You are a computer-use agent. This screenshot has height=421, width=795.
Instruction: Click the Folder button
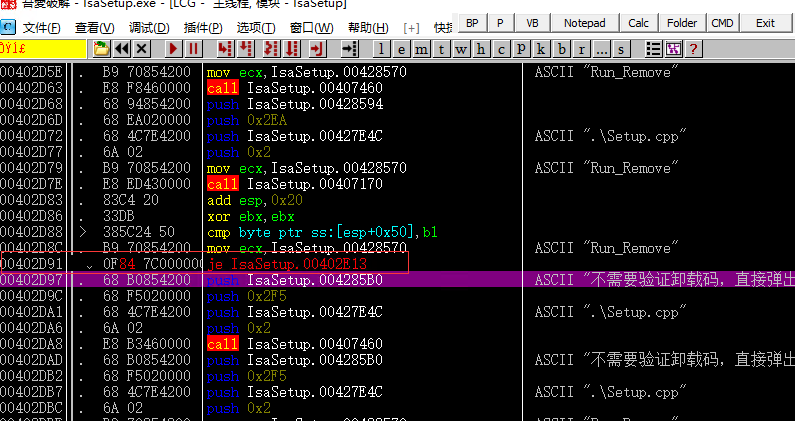coord(682,23)
